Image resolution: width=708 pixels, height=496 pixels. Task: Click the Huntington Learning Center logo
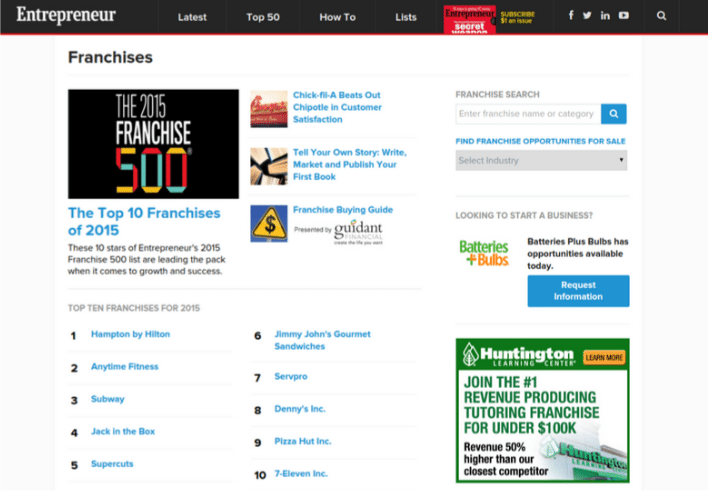click(519, 356)
